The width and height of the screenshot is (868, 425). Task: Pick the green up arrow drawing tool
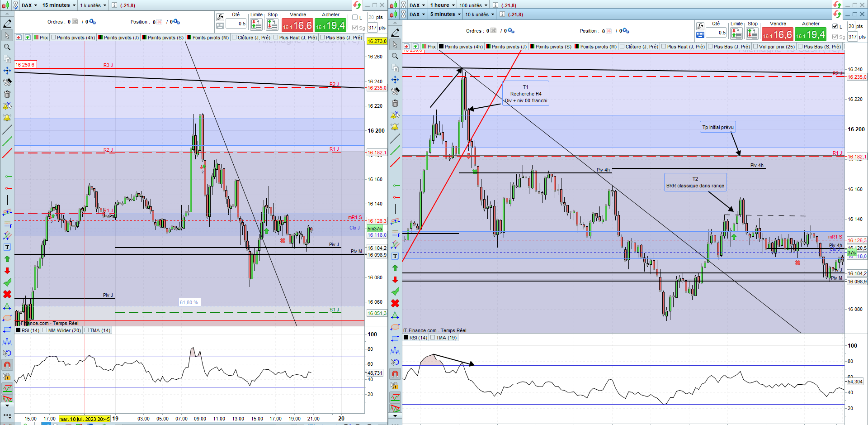tap(7, 259)
